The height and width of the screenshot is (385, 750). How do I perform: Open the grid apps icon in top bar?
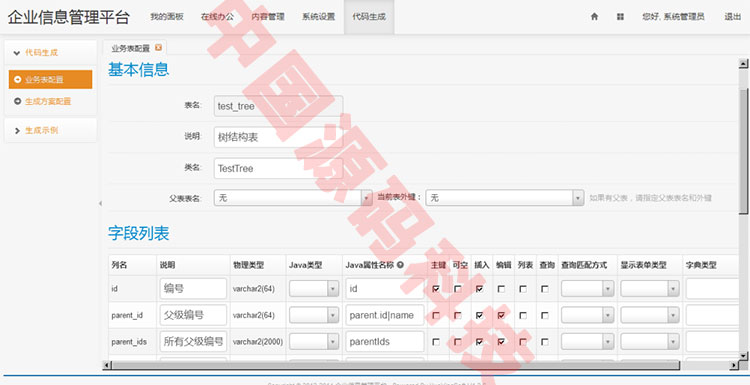(620, 17)
